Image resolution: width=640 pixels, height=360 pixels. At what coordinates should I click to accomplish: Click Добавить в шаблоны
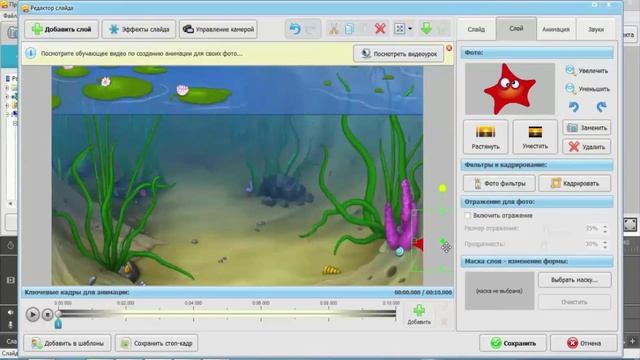click(x=67, y=343)
